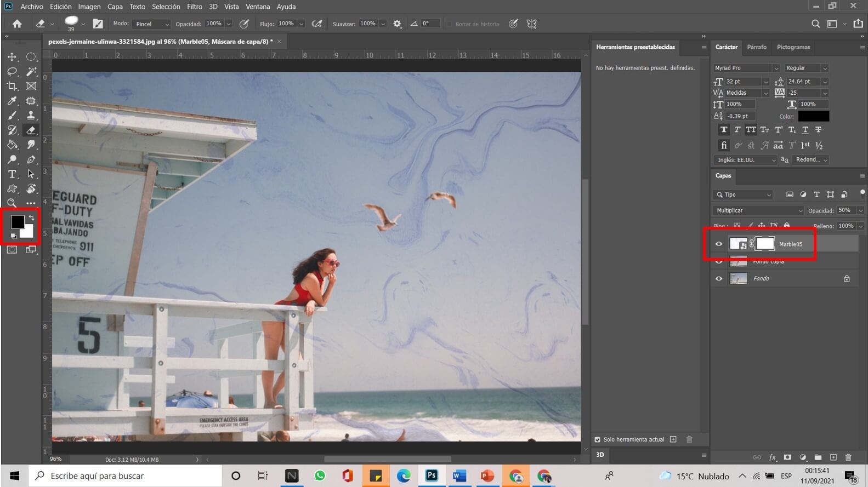Open Photoshop from the Windows taskbar

pyautogui.click(x=432, y=475)
